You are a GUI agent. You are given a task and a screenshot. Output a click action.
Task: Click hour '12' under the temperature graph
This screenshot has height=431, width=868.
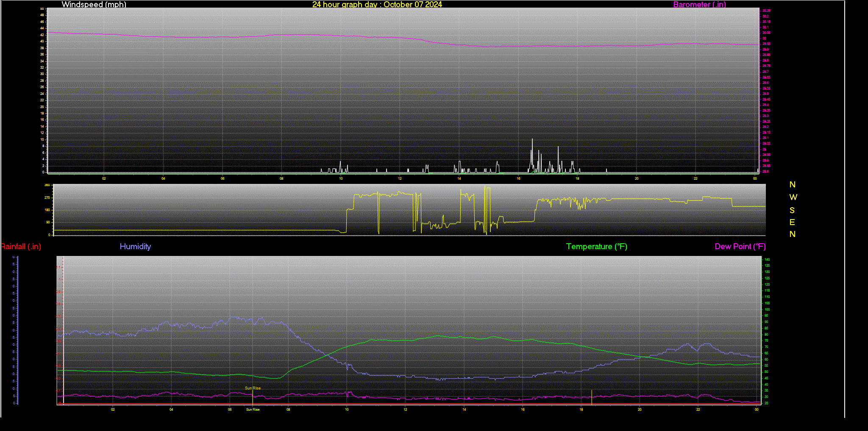pos(405,409)
